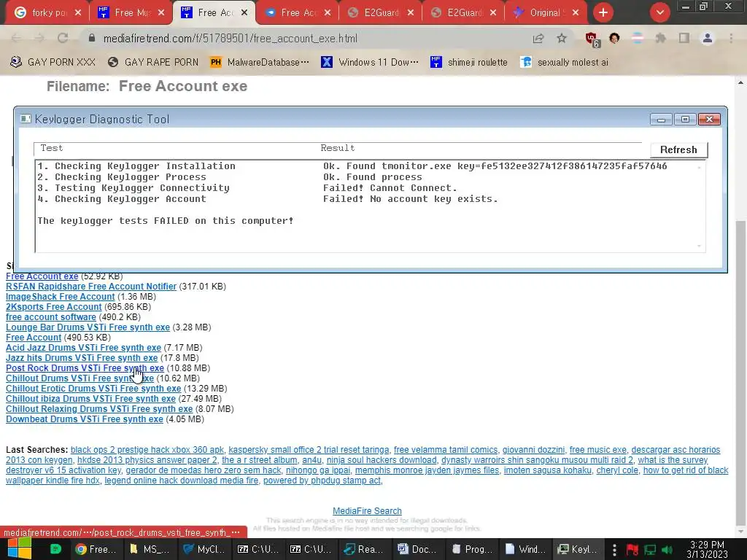
Task: Click the address bar URL field
Action: [305, 39]
